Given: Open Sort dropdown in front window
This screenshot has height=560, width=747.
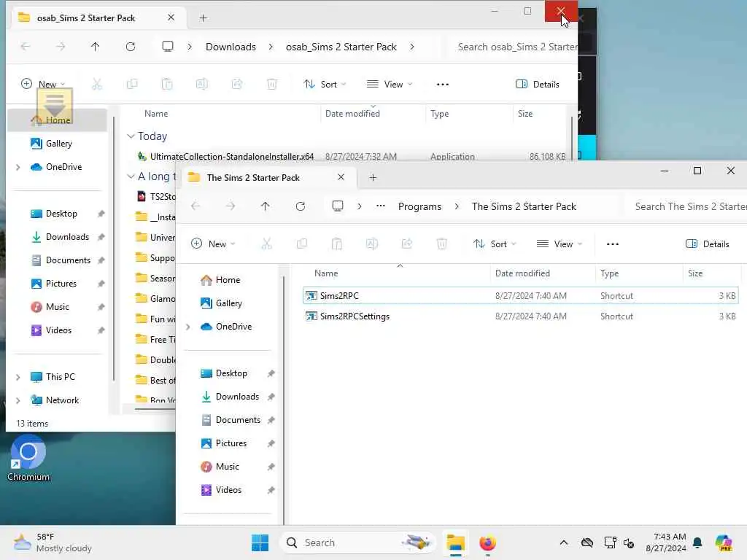Looking at the screenshot, I should point(495,244).
